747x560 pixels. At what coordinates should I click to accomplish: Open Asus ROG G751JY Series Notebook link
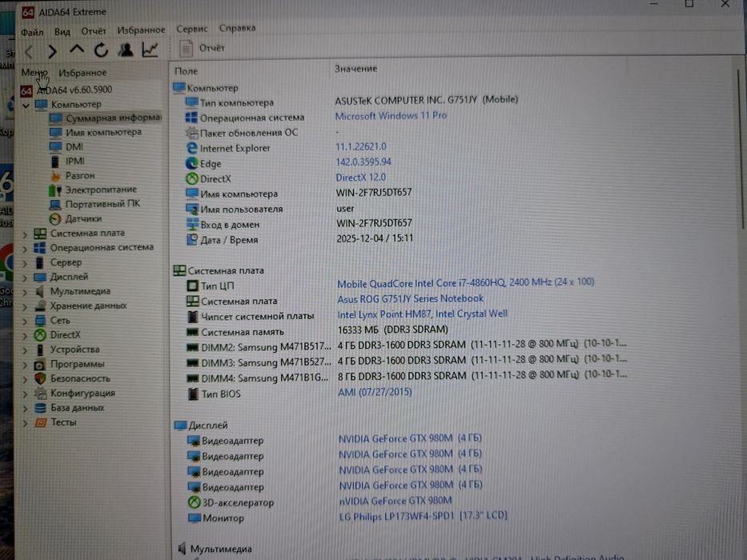410,298
